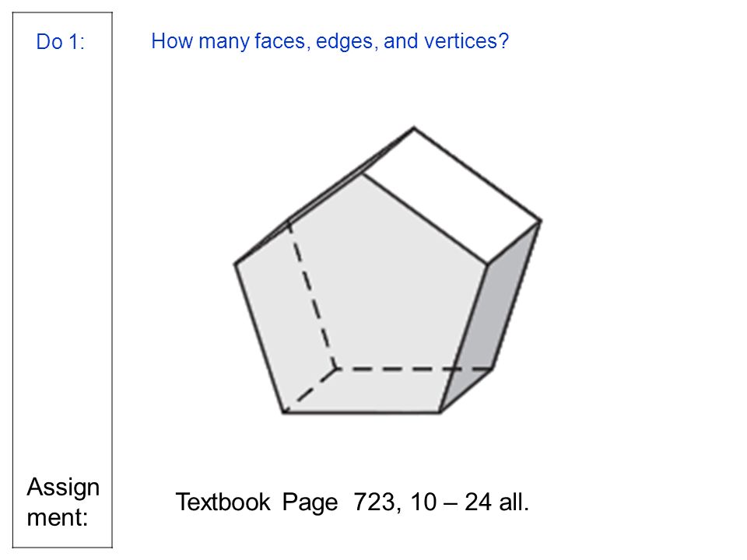Click the horizontal dashed hidden edge
The width and height of the screenshot is (747, 560).
tap(415, 368)
